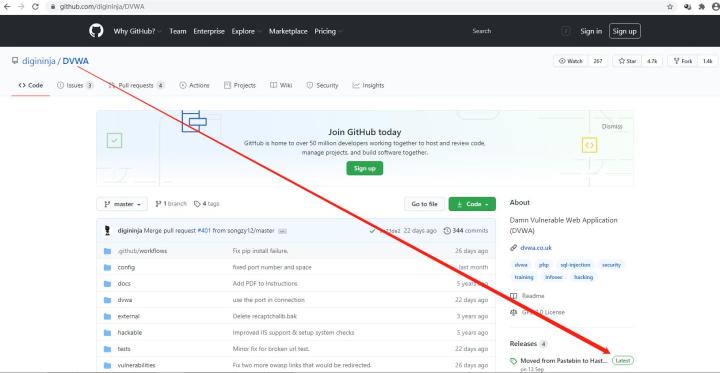
Task: Star the DVWA repository
Action: (x=627, y=61)
